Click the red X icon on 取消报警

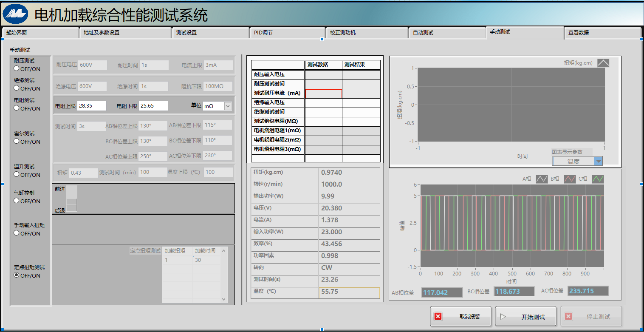pos(438,317)
